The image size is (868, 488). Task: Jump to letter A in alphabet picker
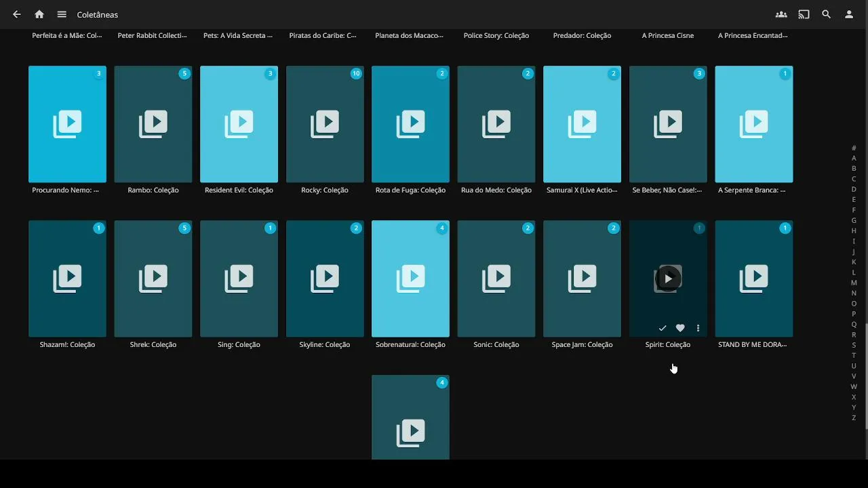[x=854, y=158]
